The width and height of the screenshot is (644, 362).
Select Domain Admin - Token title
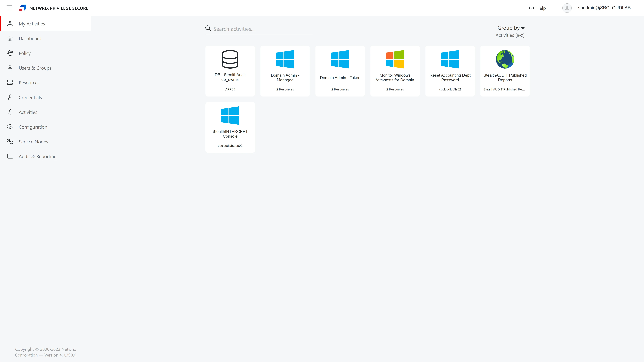click(340, 78)
